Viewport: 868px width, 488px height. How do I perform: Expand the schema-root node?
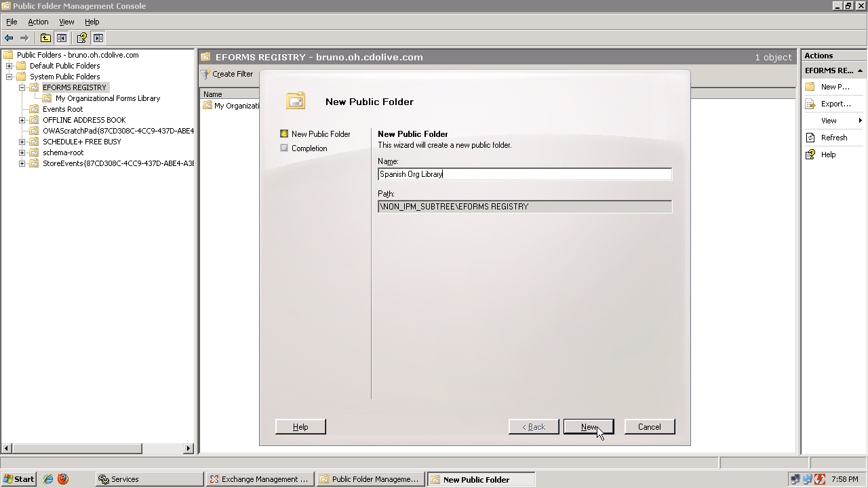[x=22, y=152]
